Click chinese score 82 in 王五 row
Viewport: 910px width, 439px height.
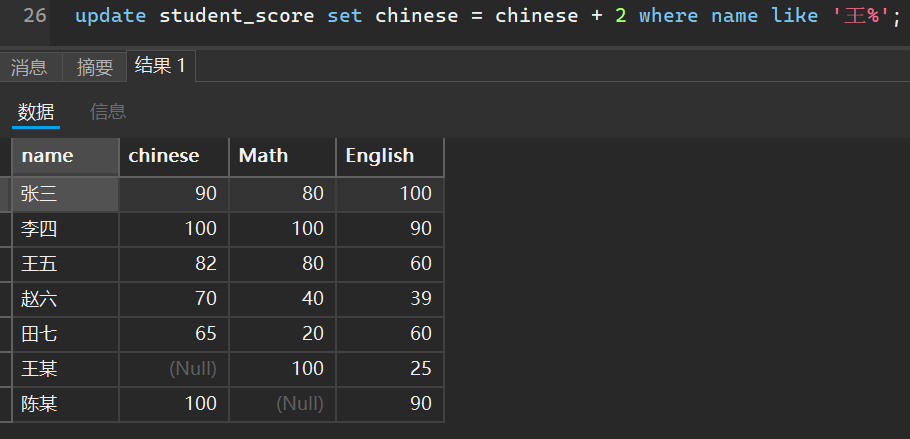174,264
